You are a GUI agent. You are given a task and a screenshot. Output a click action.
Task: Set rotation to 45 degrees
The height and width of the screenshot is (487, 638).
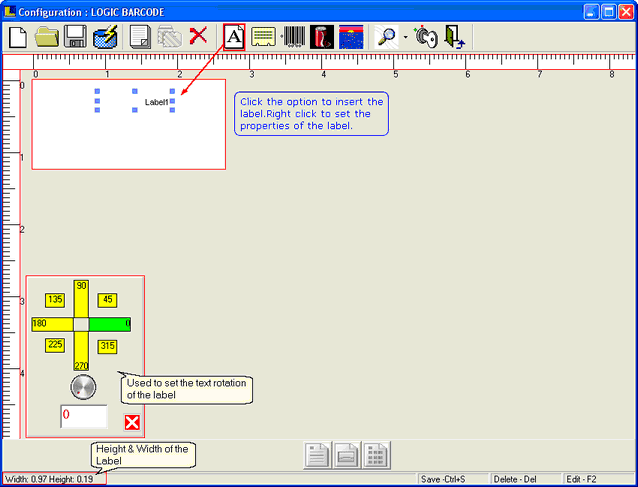(x=107, y=300)
